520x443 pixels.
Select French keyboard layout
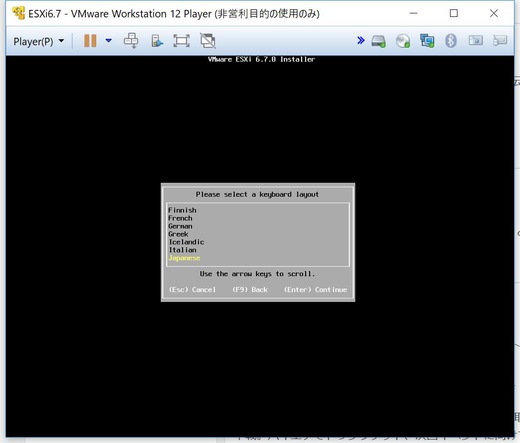(180, 218)
